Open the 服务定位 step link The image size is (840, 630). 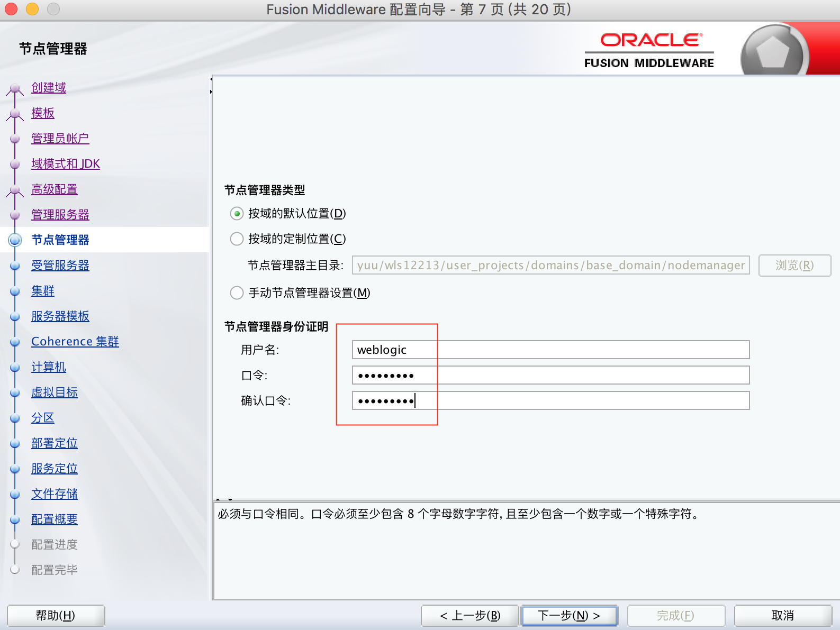pyautogui.click(x=55, y=469)
